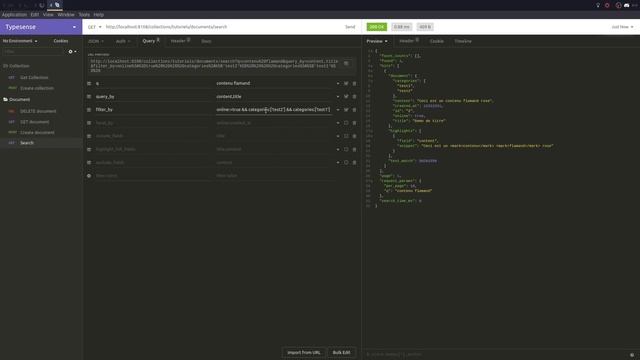Viewport: 640px width, 360px height.
Task: Click the gear icon beside the sidebar filter
Action: (x=70, y=52)
